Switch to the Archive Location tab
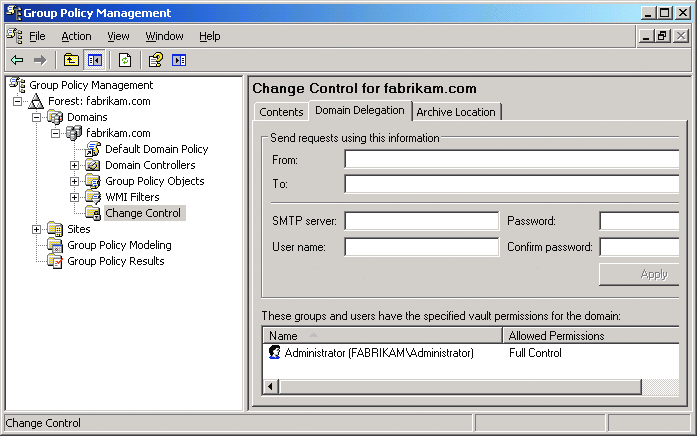 [x=456, y=112]
